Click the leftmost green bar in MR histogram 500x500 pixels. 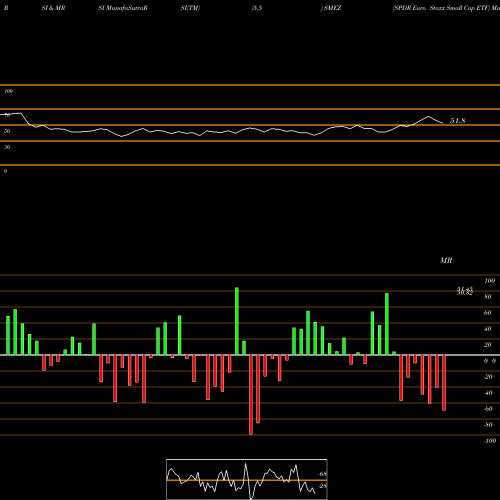8,335
